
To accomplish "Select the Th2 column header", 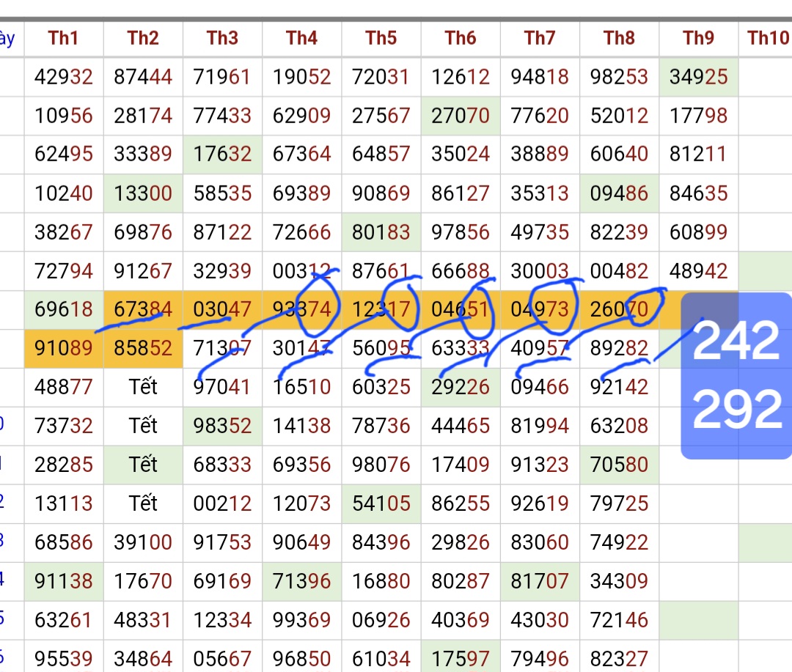I will coord(143,38).
